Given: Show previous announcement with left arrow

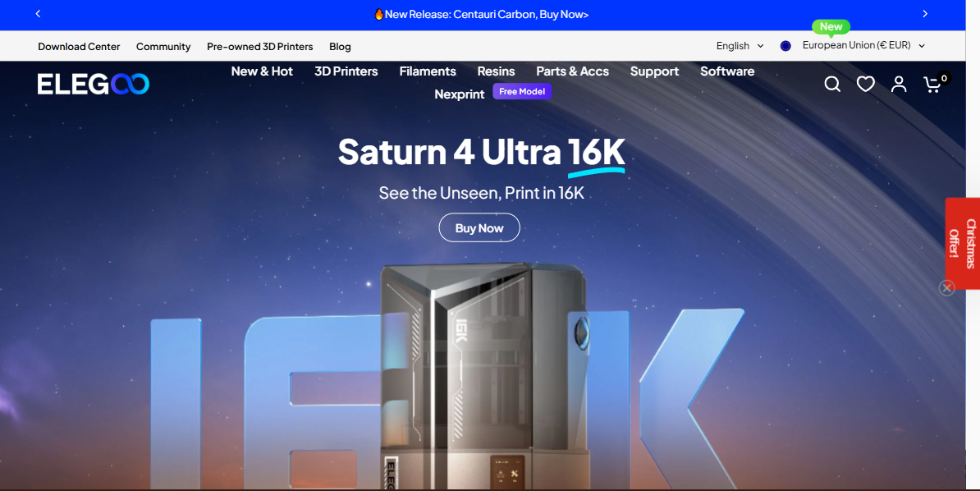Looking at the screenshot, I should (x=38, y=14).
